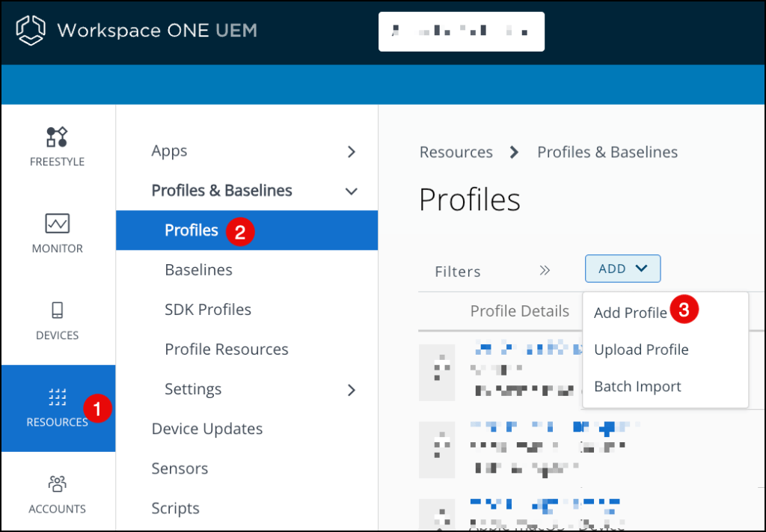766x532 pixels.
Task: Select the Resources grid icon
Action: [x=57, y=397]
